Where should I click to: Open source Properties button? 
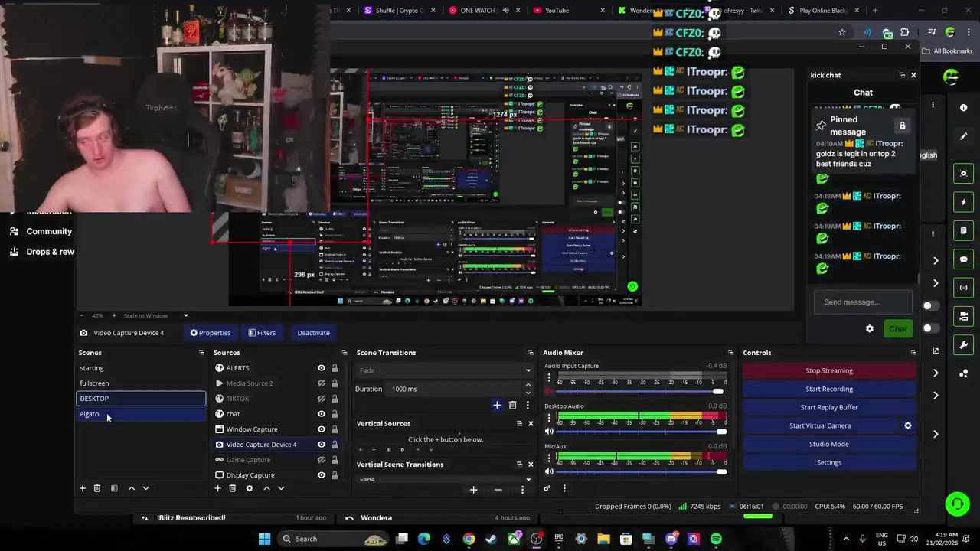pyautogui.click(x=211, y=333)
